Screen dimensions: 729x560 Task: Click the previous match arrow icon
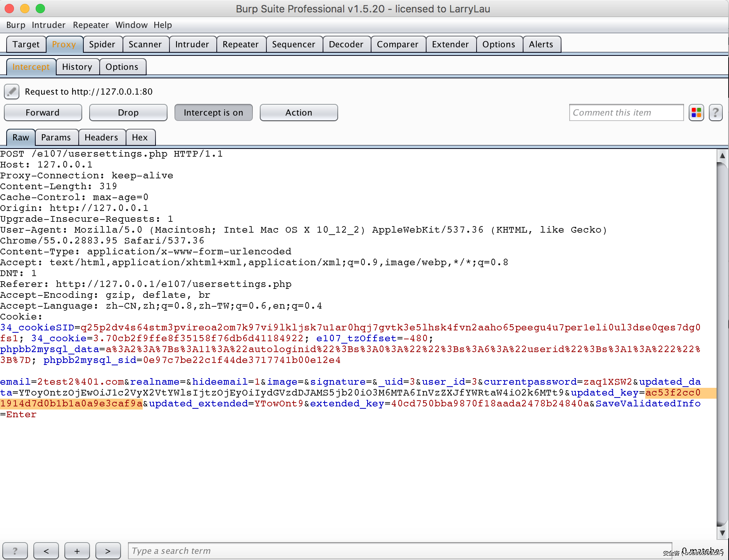coord(46,550)
